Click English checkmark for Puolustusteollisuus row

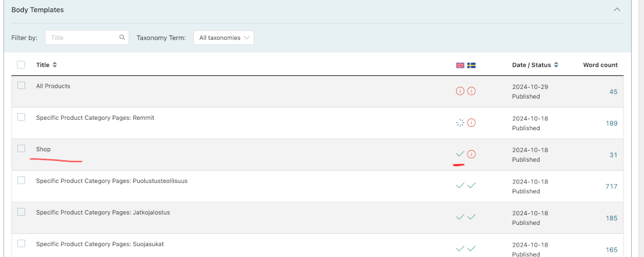tap(460, 186)
